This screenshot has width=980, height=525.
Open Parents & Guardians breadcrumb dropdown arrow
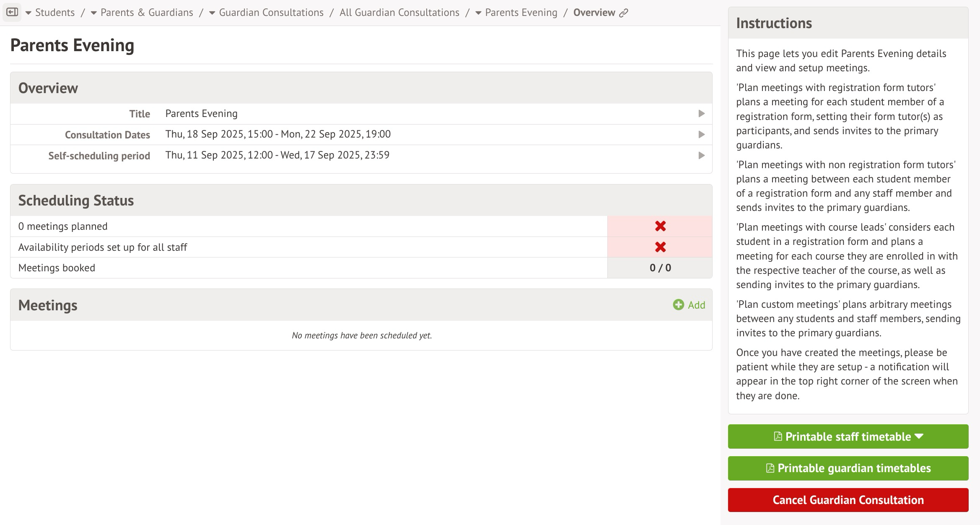[x=94, y=13]
